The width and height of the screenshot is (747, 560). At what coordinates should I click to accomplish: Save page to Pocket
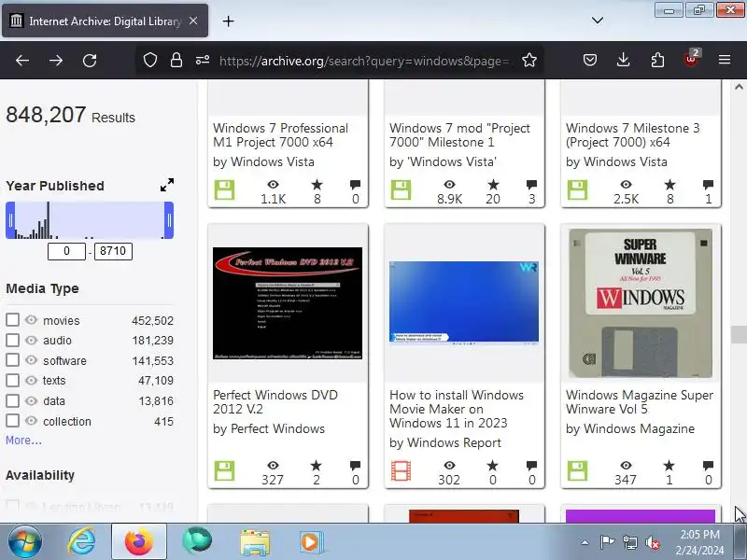(x=590, y=60)
